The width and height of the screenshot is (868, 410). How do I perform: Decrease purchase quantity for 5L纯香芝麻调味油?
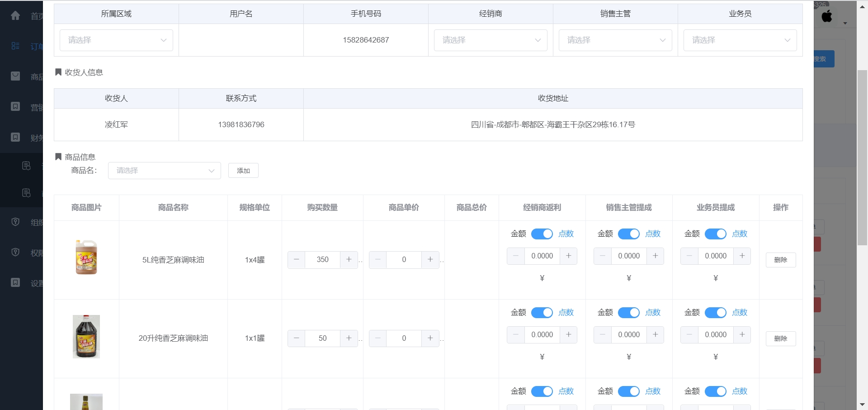coord(297,260)
